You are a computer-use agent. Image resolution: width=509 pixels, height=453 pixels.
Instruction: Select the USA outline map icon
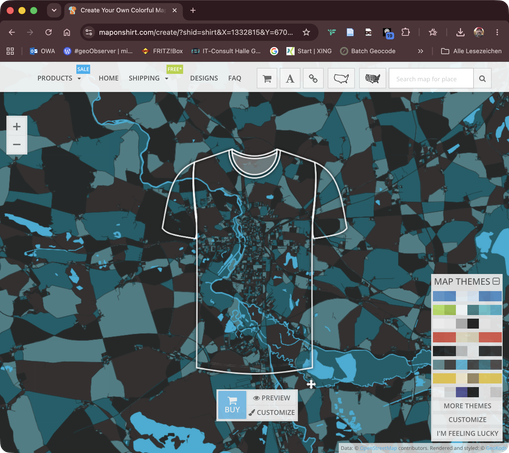click(341, 79)
